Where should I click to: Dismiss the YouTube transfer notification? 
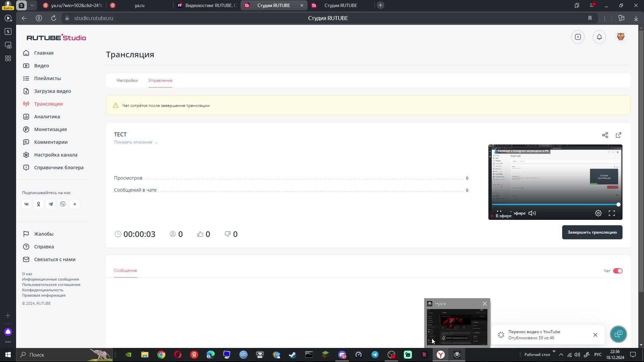click(595, 335)
